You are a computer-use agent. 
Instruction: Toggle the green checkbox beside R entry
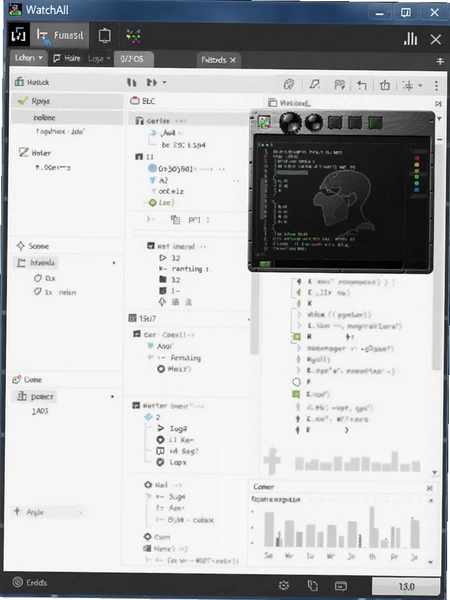click(297, 337)
